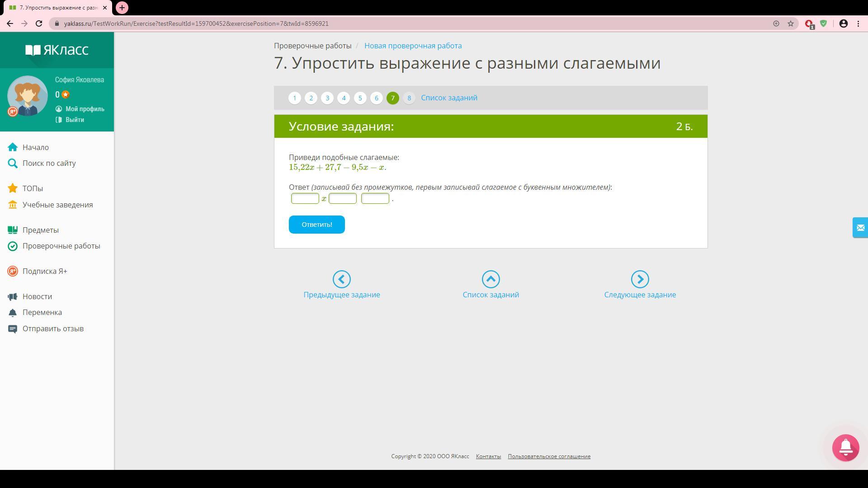Click the task list up-arrow circle
Screen dimensions: 868x488
click(x=491, y=279)
